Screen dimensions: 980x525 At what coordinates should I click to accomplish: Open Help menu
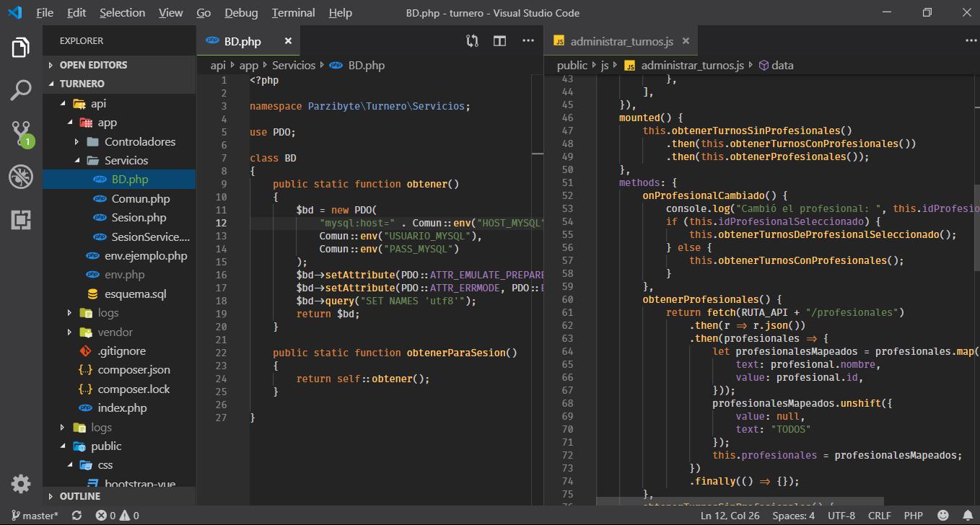(340, 12)
